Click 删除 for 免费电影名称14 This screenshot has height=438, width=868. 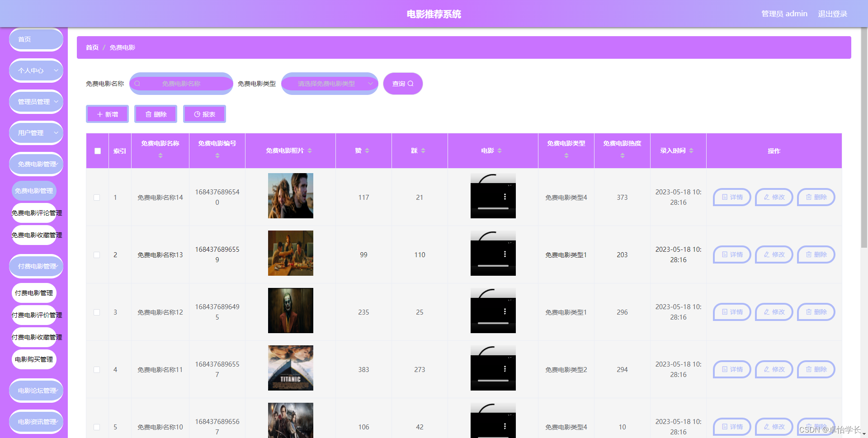pyautogui.click(x=816, y=197)
